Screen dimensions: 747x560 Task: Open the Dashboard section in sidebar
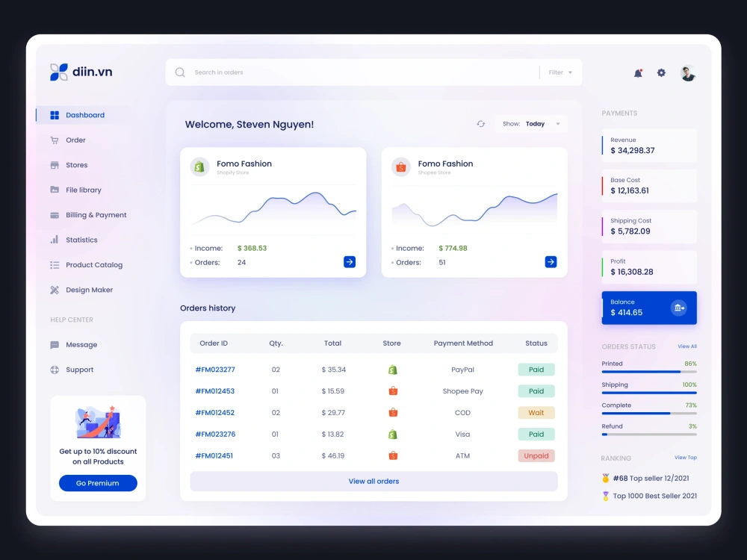(84, 115)
